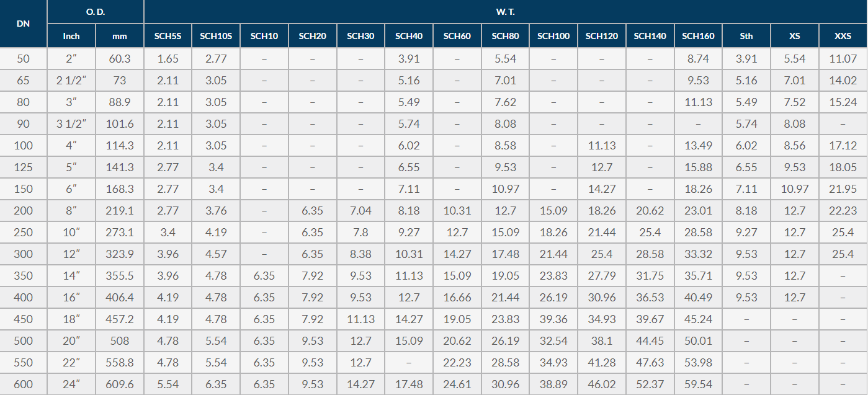Select the DN 125 row label
The image size is (868, 395).
coord(23,167)
